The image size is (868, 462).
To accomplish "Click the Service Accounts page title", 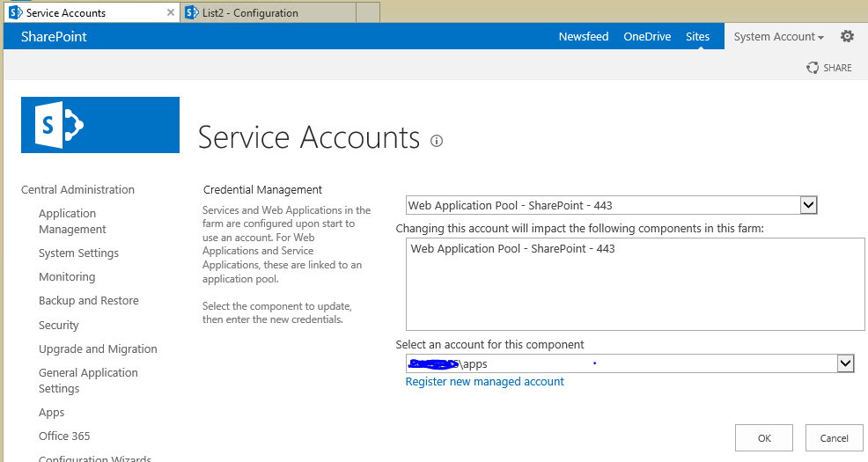I will pyautogui.click(x=309, y=137).
